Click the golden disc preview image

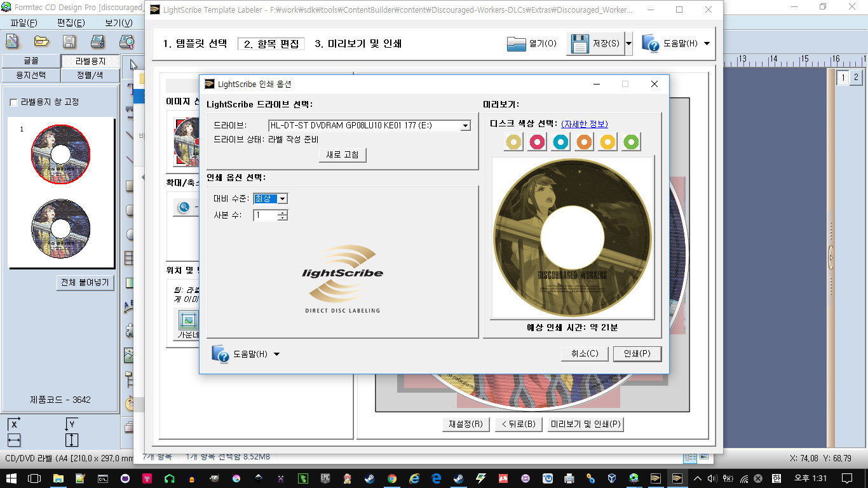[573, 238]
